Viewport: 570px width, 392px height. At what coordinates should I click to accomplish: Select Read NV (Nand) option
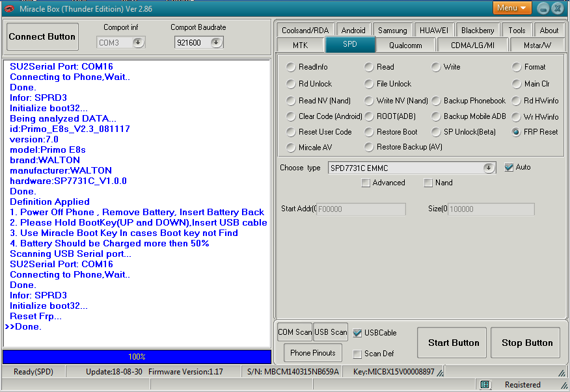pos(318,101)
